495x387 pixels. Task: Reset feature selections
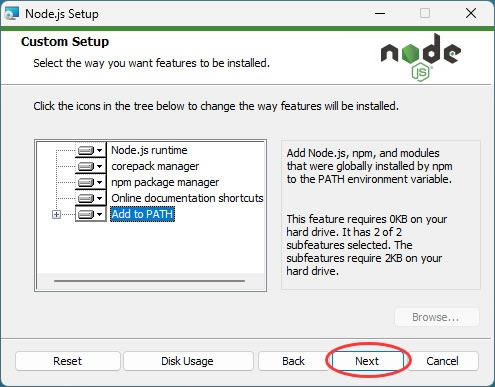coord(67,361)
